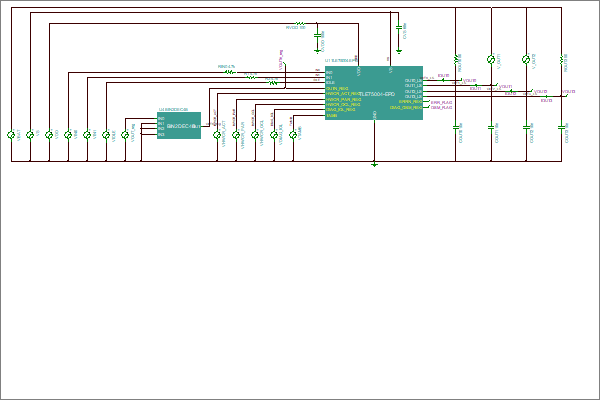Select the VTIME voltage source symbol
This screenshot has width=600, height=400.
[293, 135]
